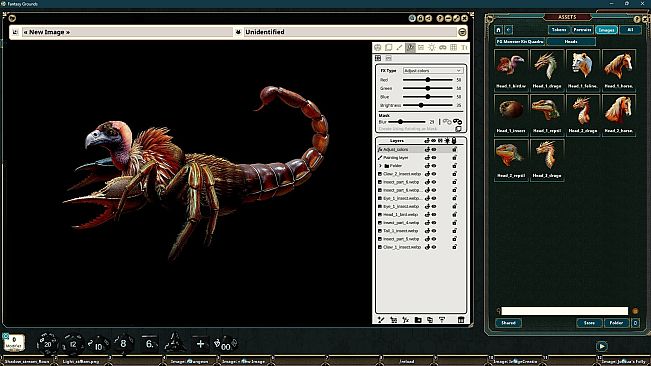This screenshot has height=366, width=651.
Task: Click the d12 die icon
Action: point(73,344)
